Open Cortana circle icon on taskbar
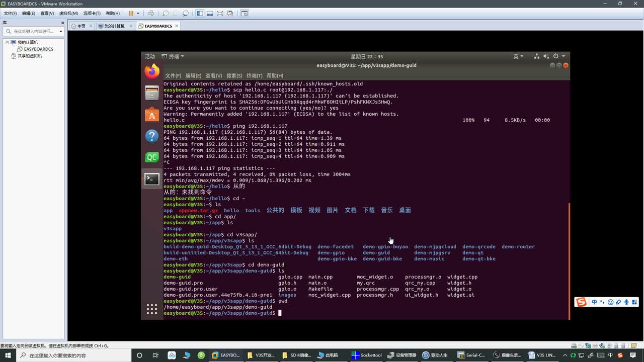The width and height of the screenshot is (644, 362). [140, 355]
